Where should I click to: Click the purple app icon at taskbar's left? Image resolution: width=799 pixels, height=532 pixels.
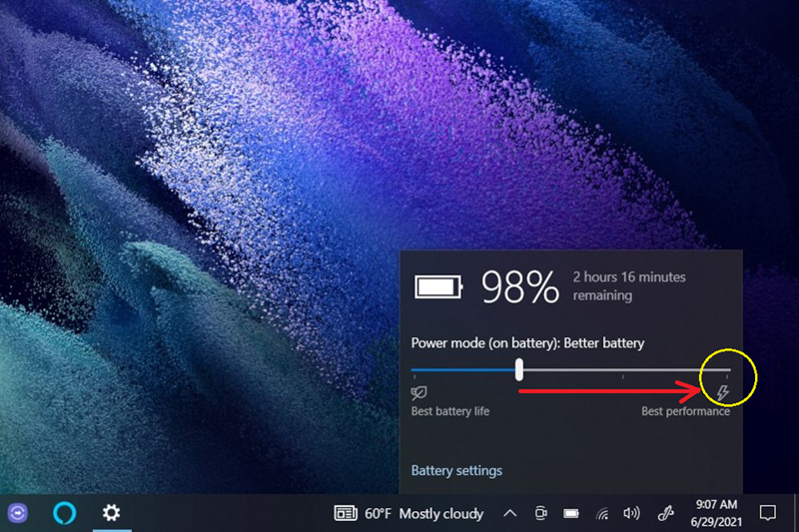point(18,513)
